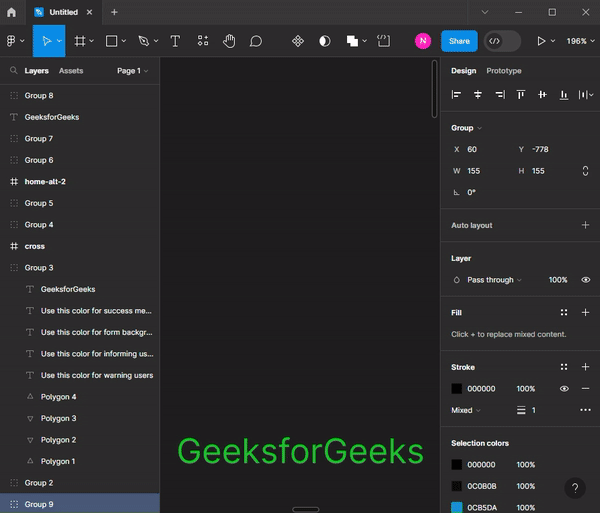The image size is (600, 513).
Task: Switch to the Design tab
Action: (x=463, y=71)
